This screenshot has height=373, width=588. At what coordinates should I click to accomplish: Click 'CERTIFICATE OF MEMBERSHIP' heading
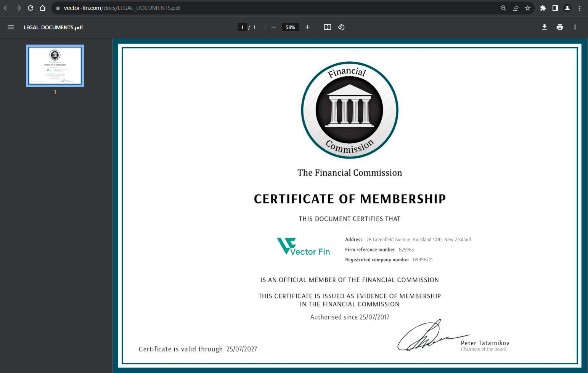coord(350,199)
